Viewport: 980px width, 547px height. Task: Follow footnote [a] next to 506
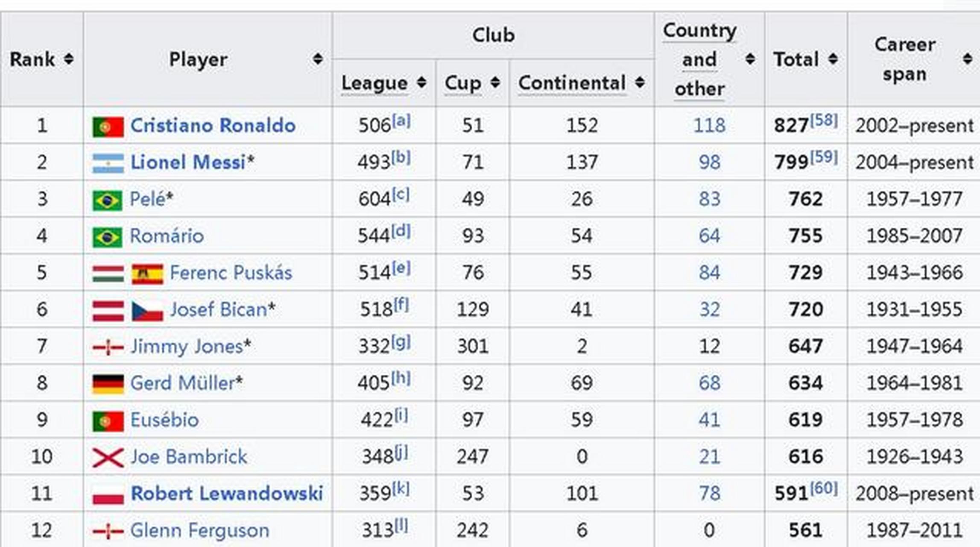coord(401,121)
